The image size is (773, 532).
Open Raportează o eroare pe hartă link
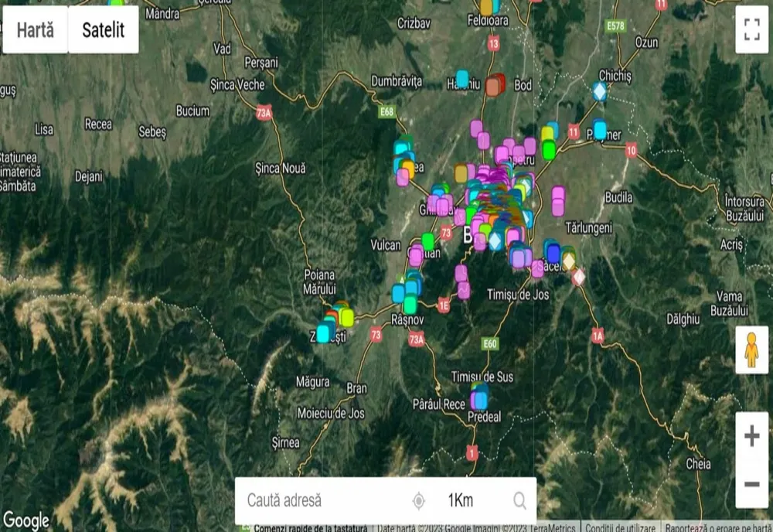(718, 527)
